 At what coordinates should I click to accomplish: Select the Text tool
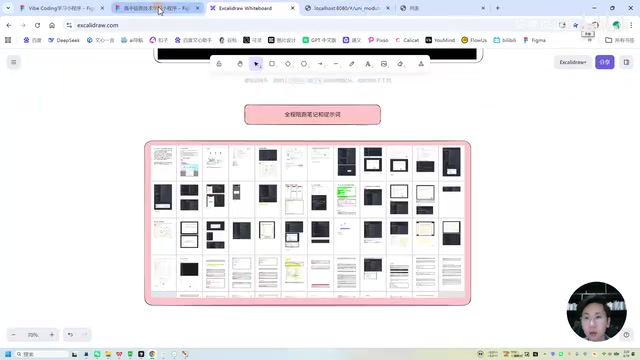tap(368, 64)
